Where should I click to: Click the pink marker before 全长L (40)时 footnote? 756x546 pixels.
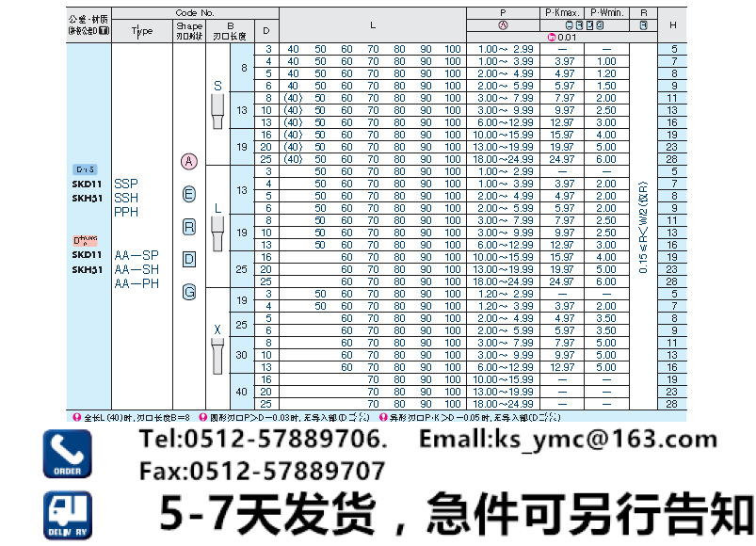[76, 417]
